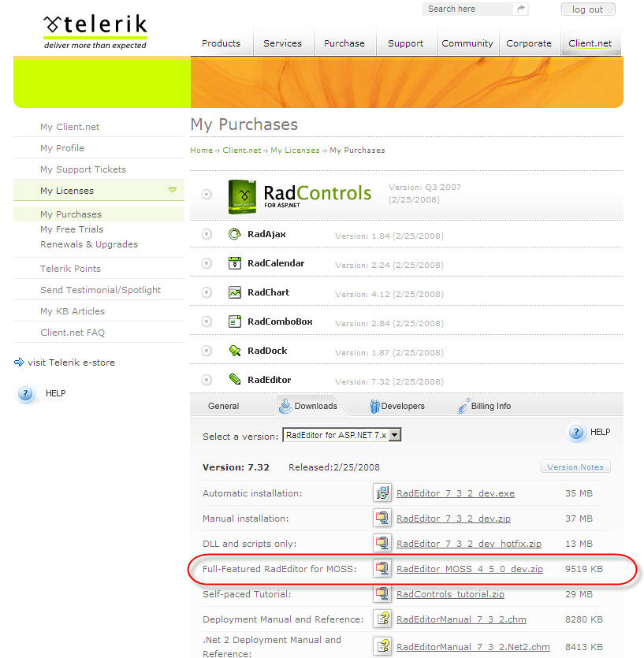Click the log out button
The width and height of the screenshot is (644, 658).
point(588,9)
